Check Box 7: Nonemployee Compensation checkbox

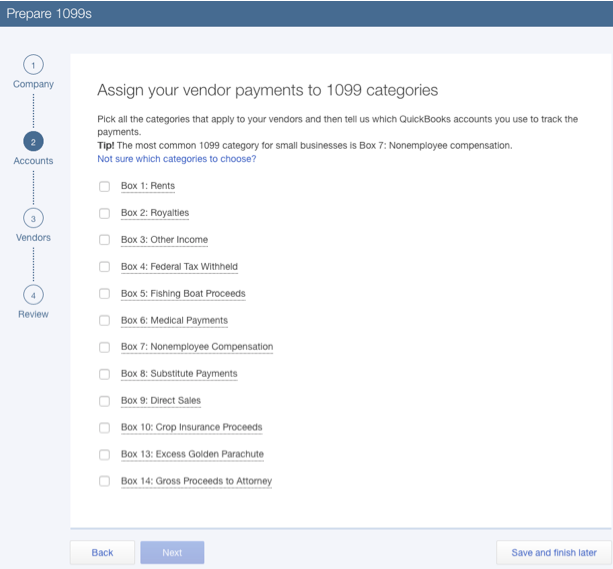point(105,347)
